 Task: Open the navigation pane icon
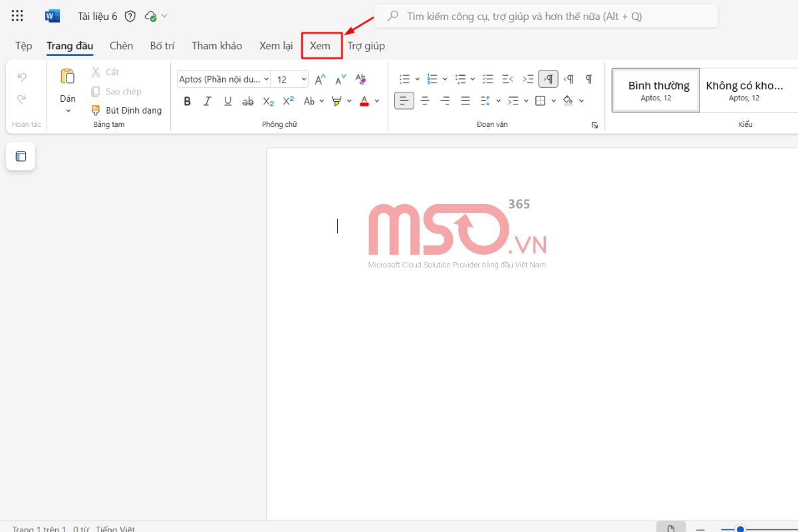21,156
